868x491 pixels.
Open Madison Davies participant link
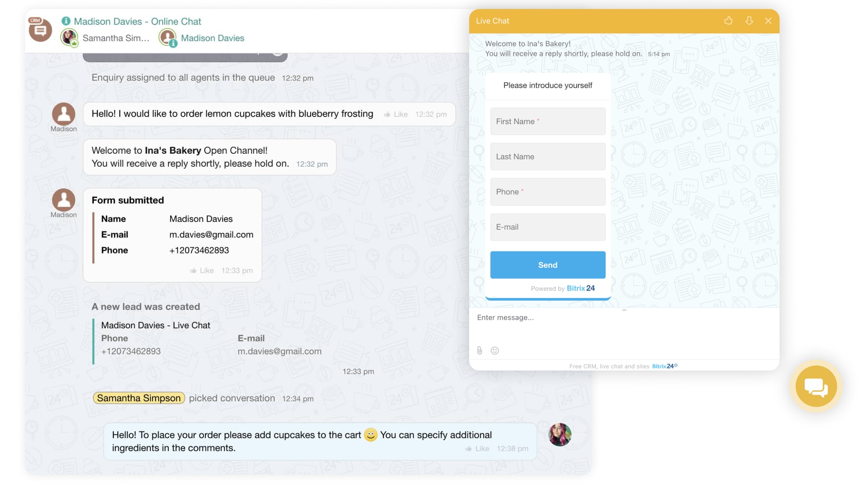[x=212, y=38]
